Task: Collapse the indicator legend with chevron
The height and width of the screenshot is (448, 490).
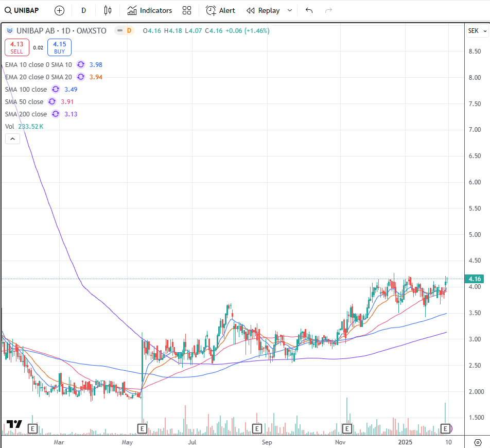Action: 12,139
